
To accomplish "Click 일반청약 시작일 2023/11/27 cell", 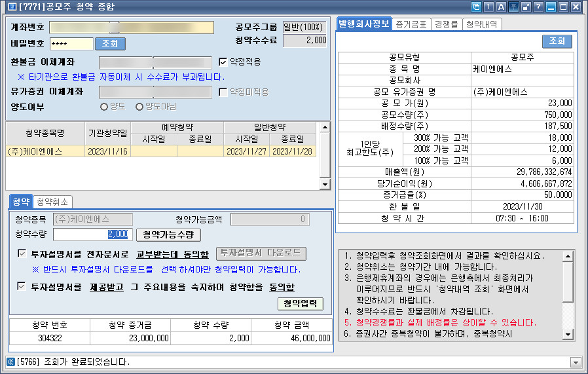I will (246, 151).
